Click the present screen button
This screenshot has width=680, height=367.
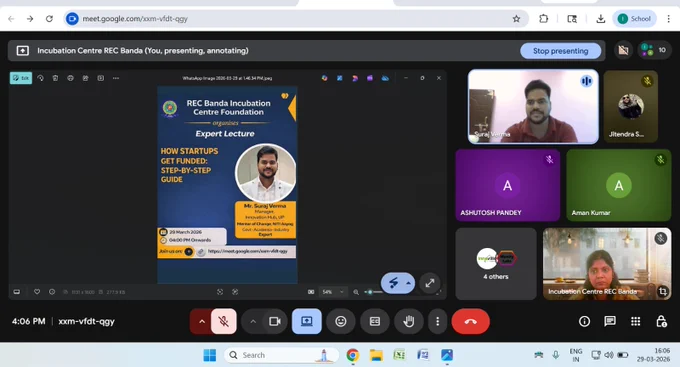(x=307, y=321)
